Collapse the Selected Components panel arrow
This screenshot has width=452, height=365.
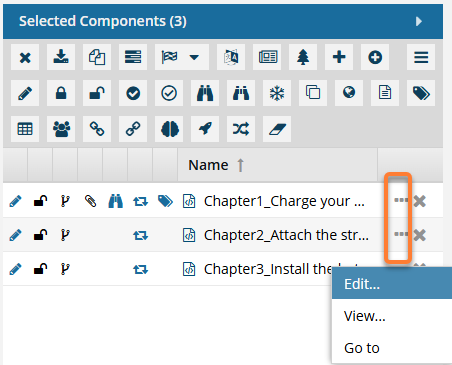point(419,21)
